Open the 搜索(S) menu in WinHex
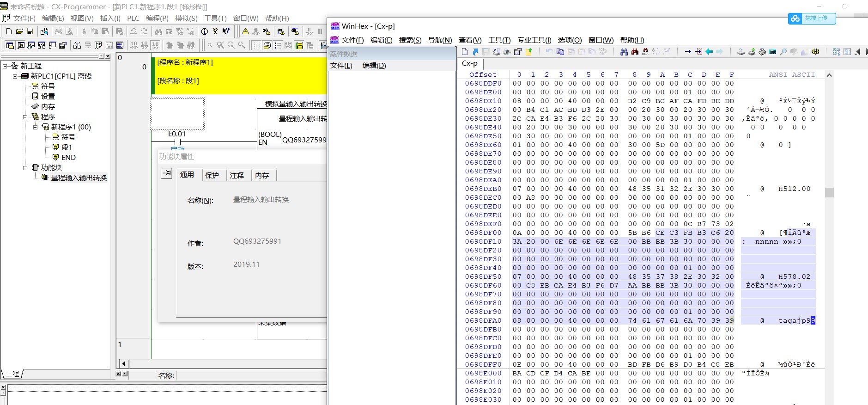This screenshot has width=868, height=405. [410, 40]
